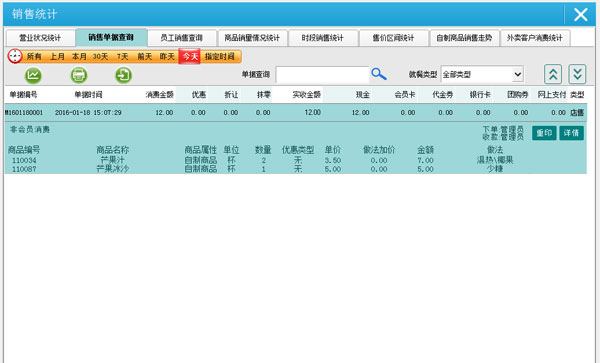Select the 昨天 time filter
This screenshot has width=600, height=363.
(x=167, y=57)
